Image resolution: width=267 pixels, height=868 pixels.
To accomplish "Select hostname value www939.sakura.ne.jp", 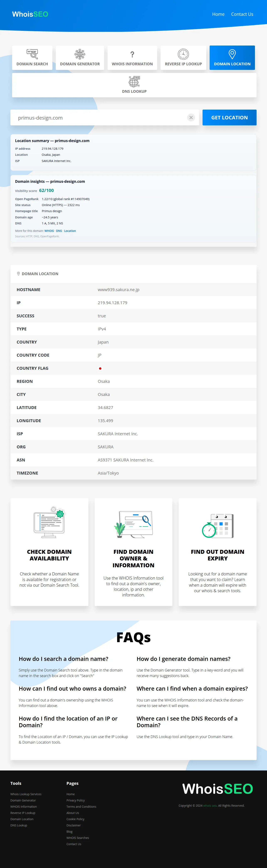I will [119, 290].
